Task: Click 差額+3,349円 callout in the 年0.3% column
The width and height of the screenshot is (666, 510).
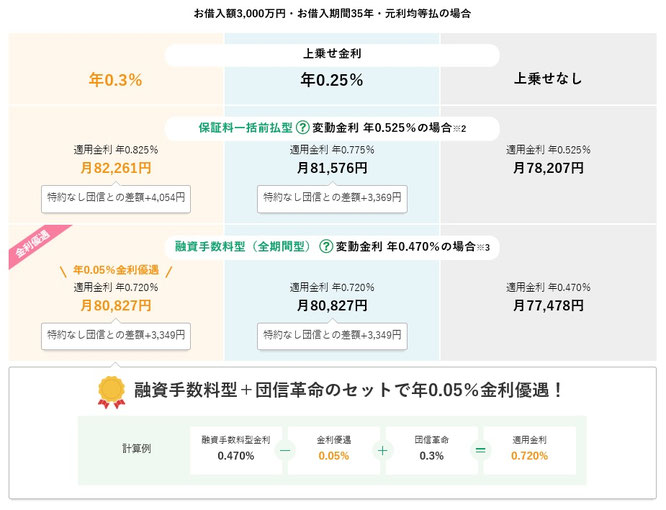Action: (x=116, y=335)
